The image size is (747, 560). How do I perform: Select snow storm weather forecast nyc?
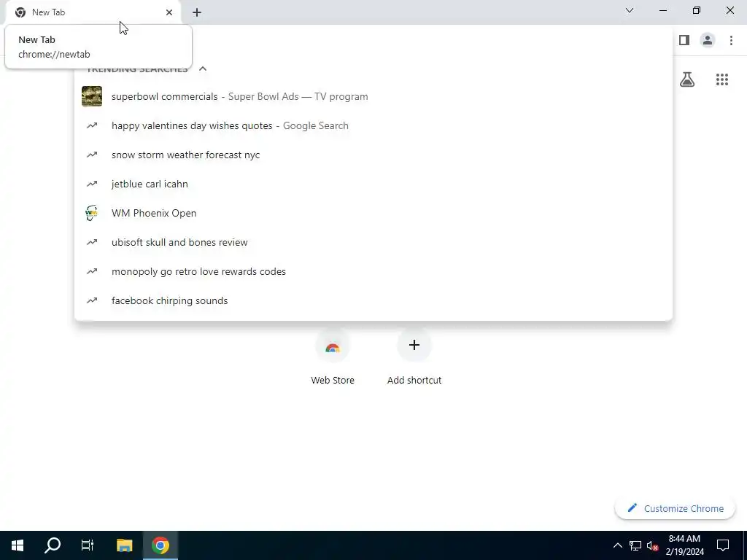point(373,155)
